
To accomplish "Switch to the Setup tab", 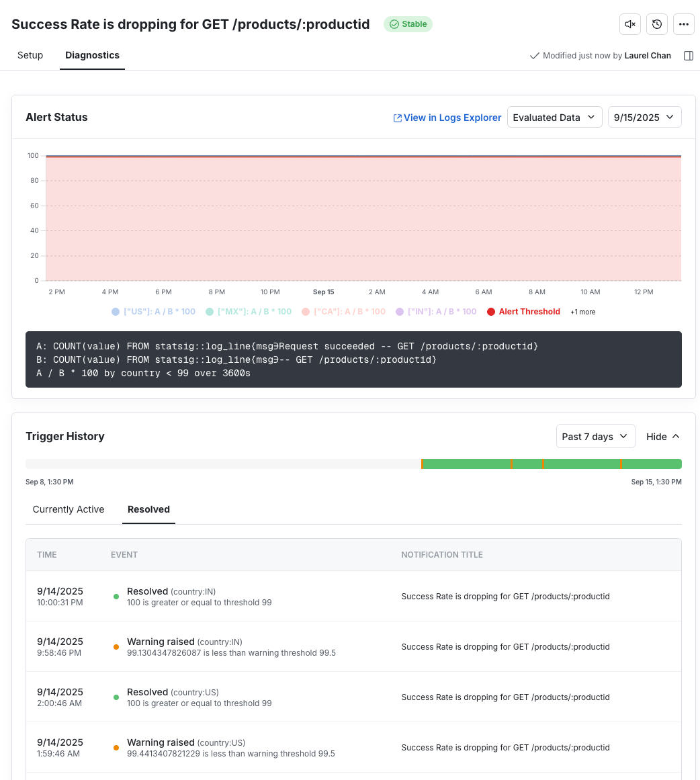I will click(x=30, y=55).
